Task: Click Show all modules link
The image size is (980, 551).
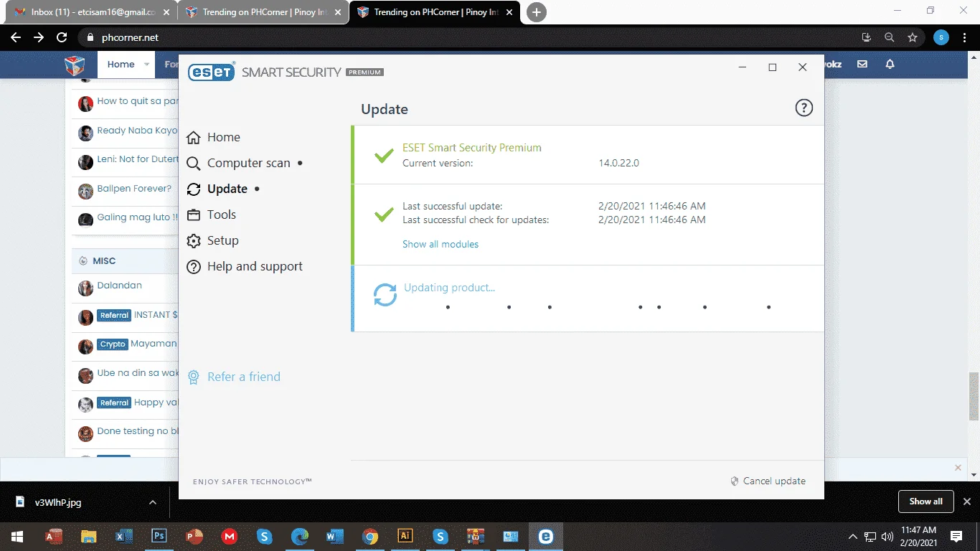Action: pos(440,244)
